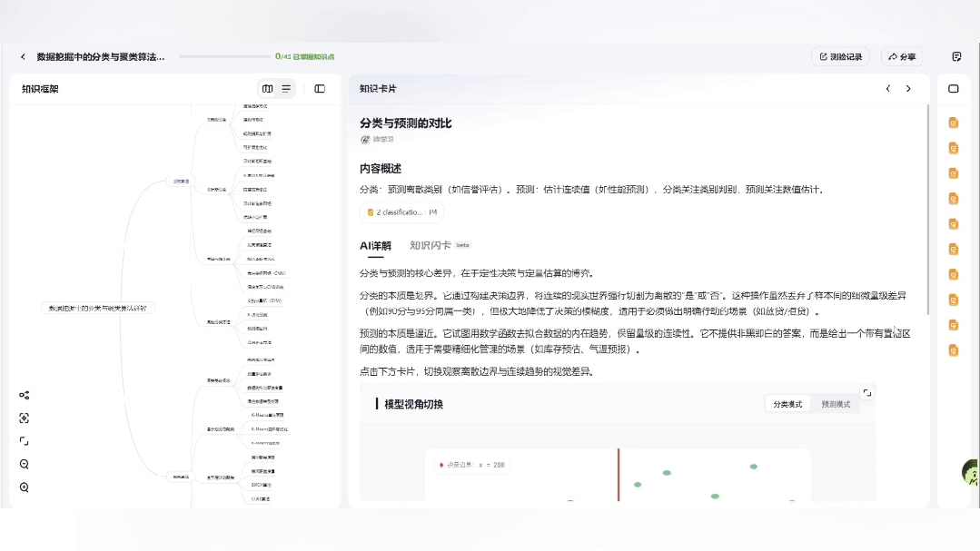The width and height of the screenshot is (980, 551).
Task: Toggle the list view layout in 知识框架 header
Action: 285,89
